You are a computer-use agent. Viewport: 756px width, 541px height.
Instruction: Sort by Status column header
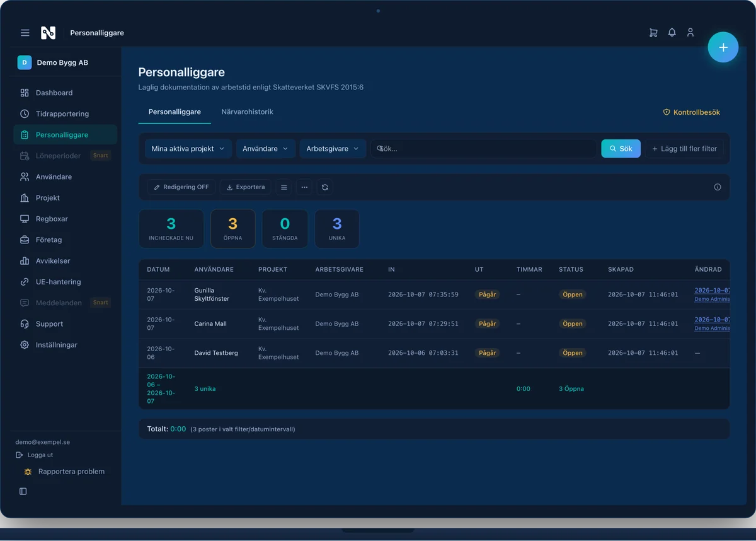pyautogui.click(x=571, y=270)
